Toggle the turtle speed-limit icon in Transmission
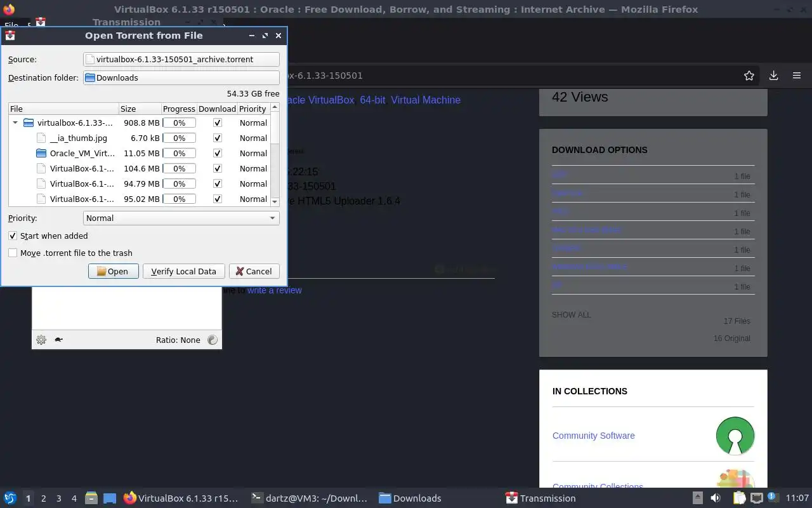The image size is (812, 508). click(x=58, y=340)
